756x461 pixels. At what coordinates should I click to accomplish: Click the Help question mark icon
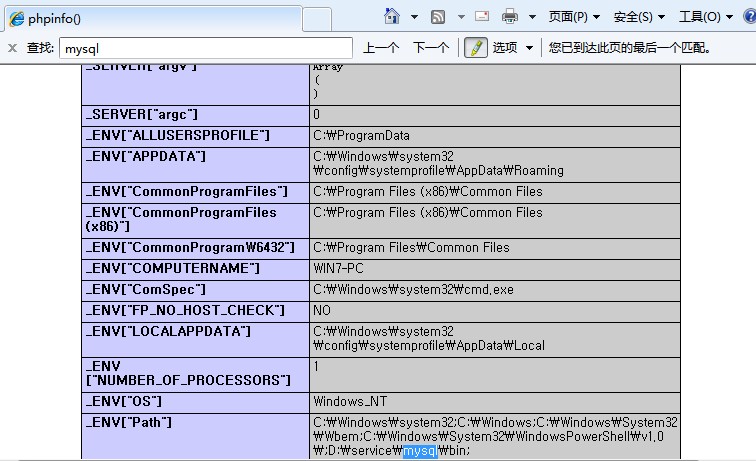point(748,17)
